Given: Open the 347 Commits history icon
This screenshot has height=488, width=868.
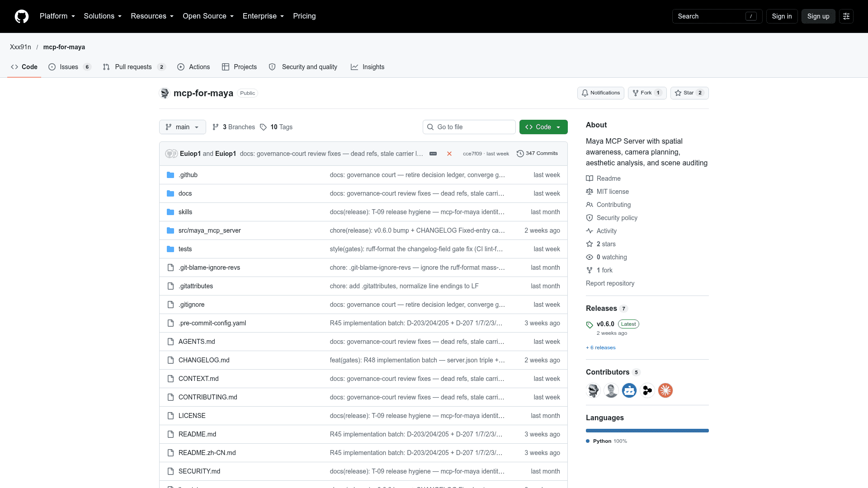Looking at the screenshot, I should (520, 154).
